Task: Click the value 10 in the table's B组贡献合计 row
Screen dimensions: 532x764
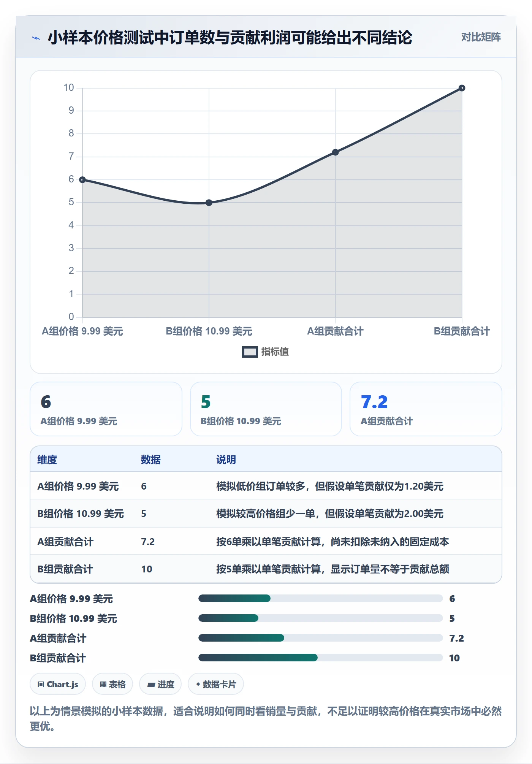Action: pos(147,569)
